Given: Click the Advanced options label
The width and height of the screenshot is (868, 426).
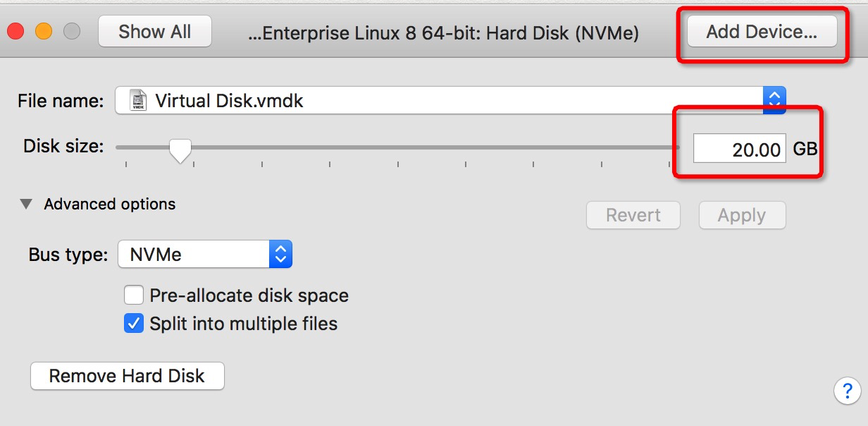Looking at the screenshot, I should [x=110, y=205].
